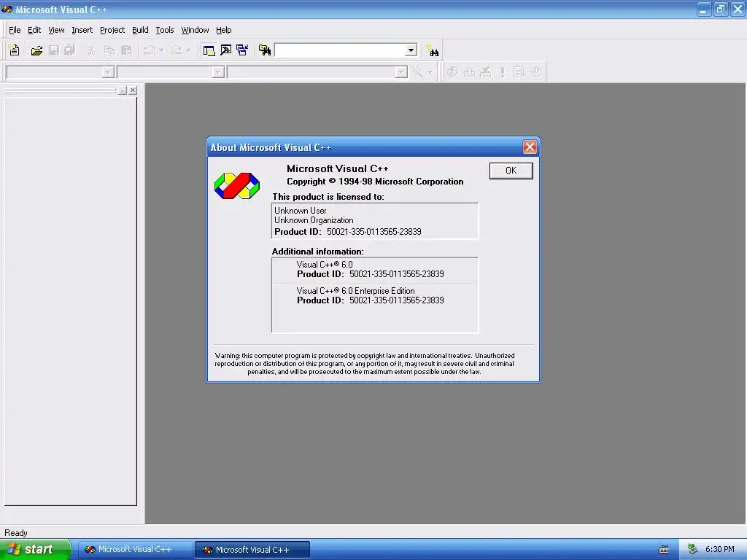Click inside the Find combo text field

point(340,50)
